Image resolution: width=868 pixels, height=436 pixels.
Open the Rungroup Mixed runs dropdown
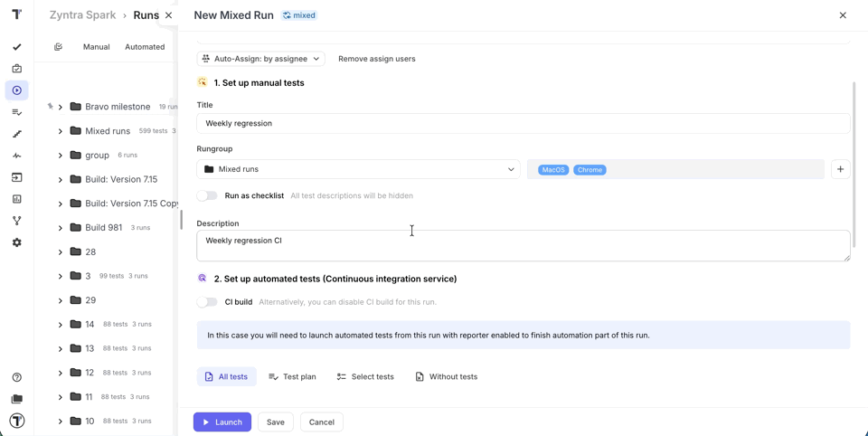359,169
